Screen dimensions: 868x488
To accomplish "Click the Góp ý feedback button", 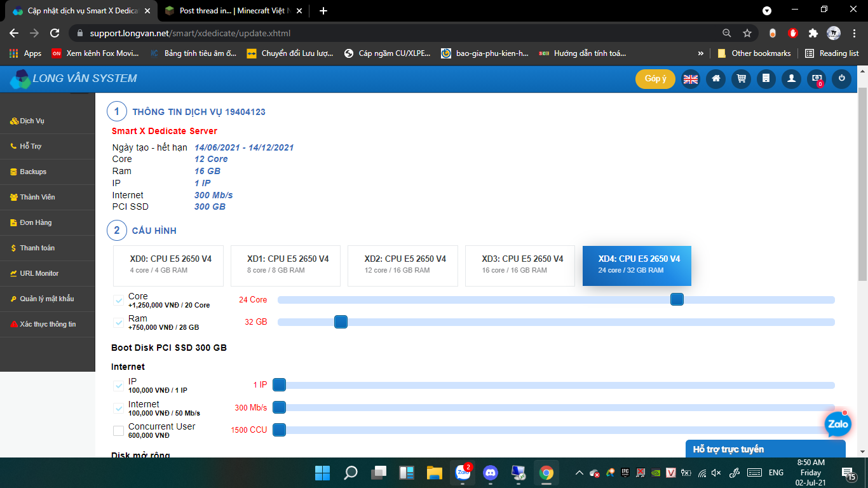I will coord(655,79).
